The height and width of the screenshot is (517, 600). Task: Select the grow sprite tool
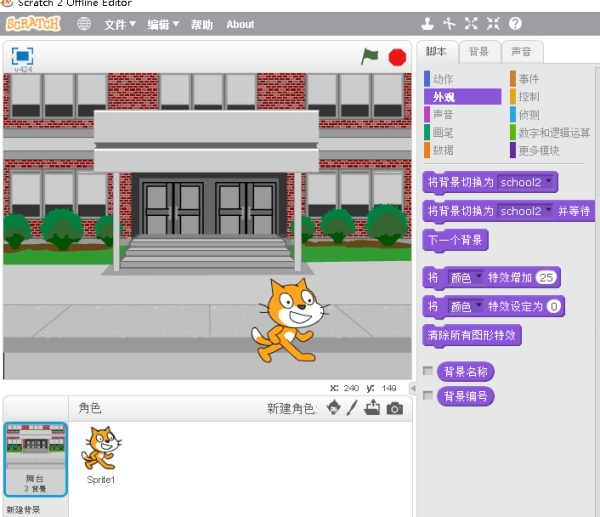click(x=471, y=24)
